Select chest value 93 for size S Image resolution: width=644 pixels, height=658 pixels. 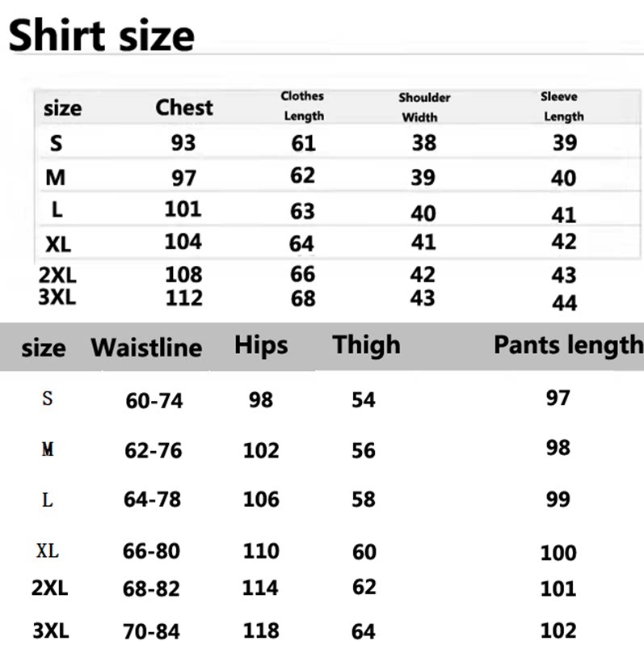point(183,143)
